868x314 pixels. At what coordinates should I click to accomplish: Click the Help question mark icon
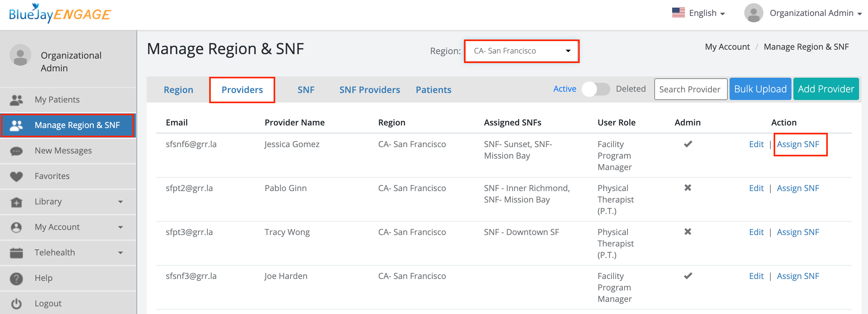point(16,278)
